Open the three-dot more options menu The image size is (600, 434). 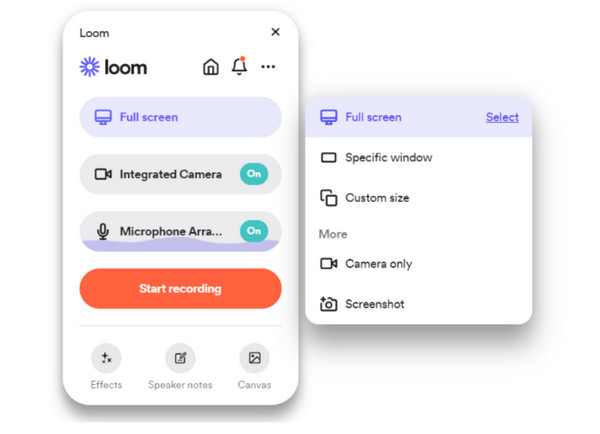pos(268,67)
